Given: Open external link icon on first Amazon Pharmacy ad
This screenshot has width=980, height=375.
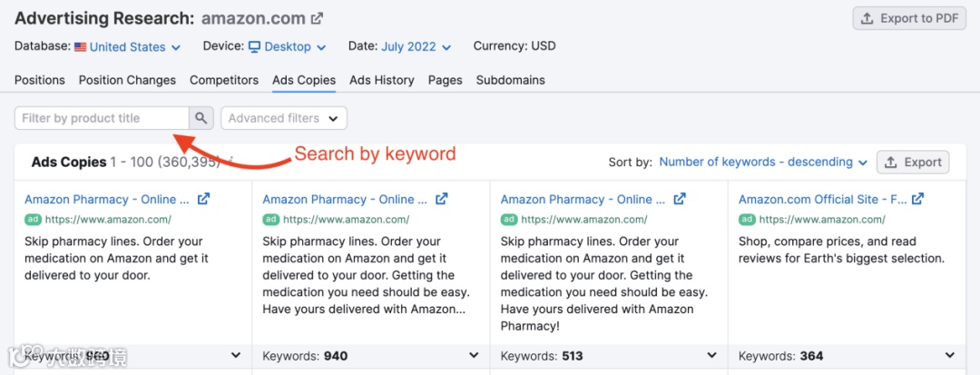Looking at the screenshot, I should point(203,199).
